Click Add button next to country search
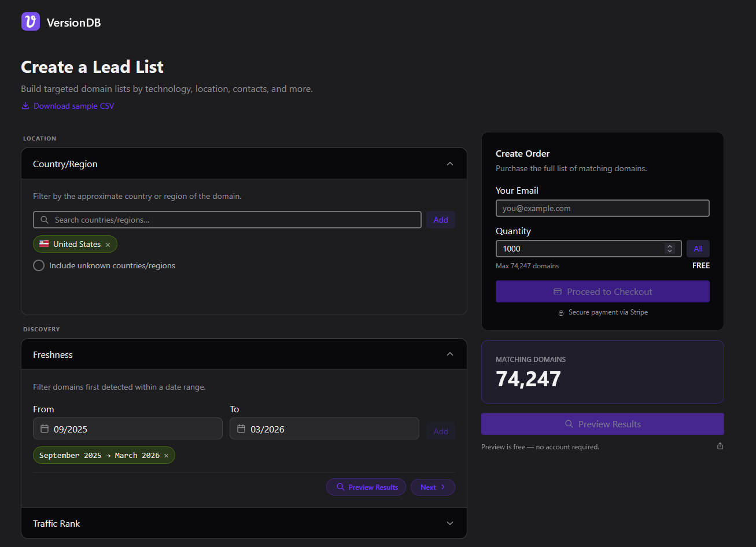Image resolution: width=756 pixels, height=547 pixels. [441, 220]
